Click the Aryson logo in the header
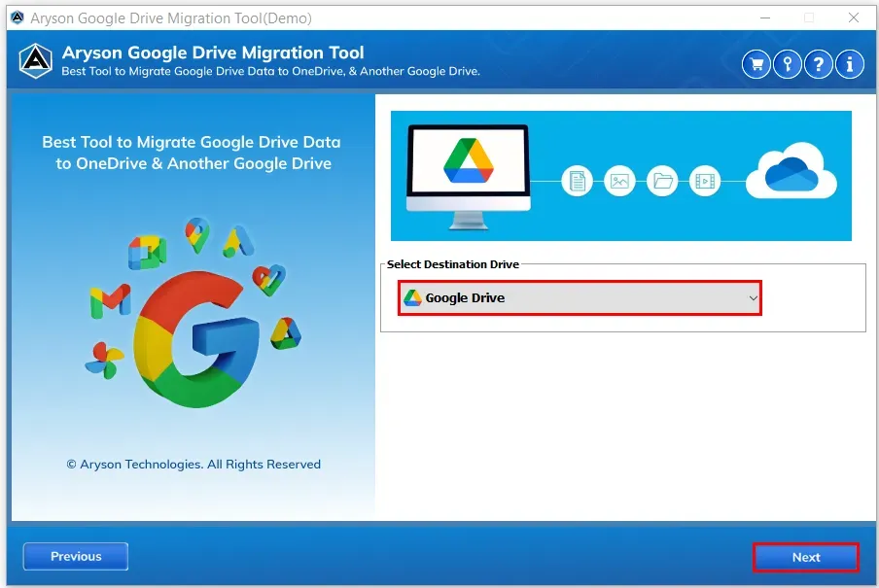879x588 pixels. click(x=36, y=60)
